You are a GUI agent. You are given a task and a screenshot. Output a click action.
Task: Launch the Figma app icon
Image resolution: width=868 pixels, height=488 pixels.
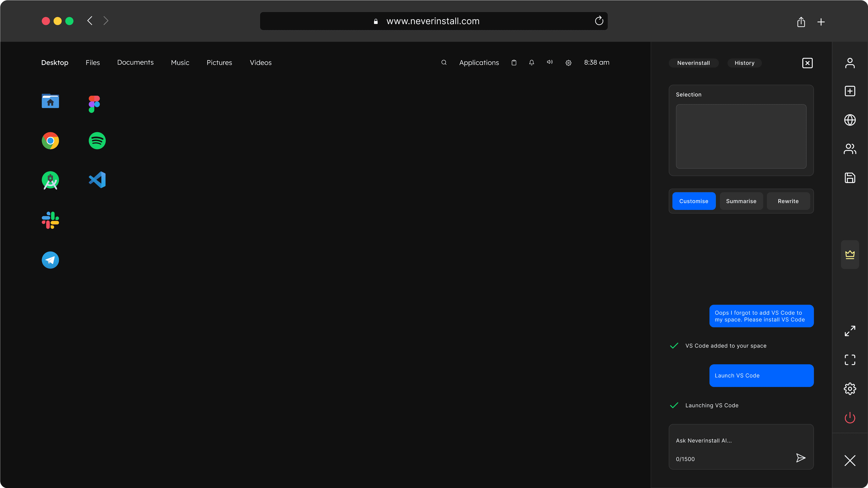(x=94, y=104)
